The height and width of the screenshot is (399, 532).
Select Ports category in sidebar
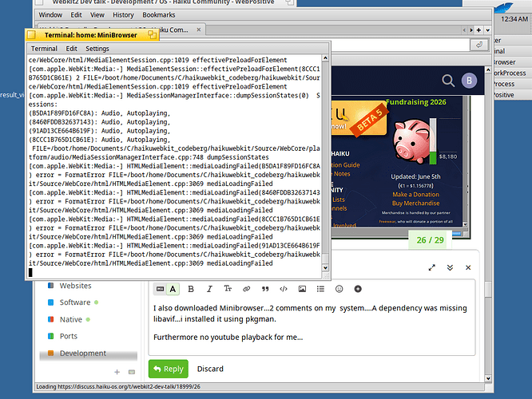[x=69, y=336]
